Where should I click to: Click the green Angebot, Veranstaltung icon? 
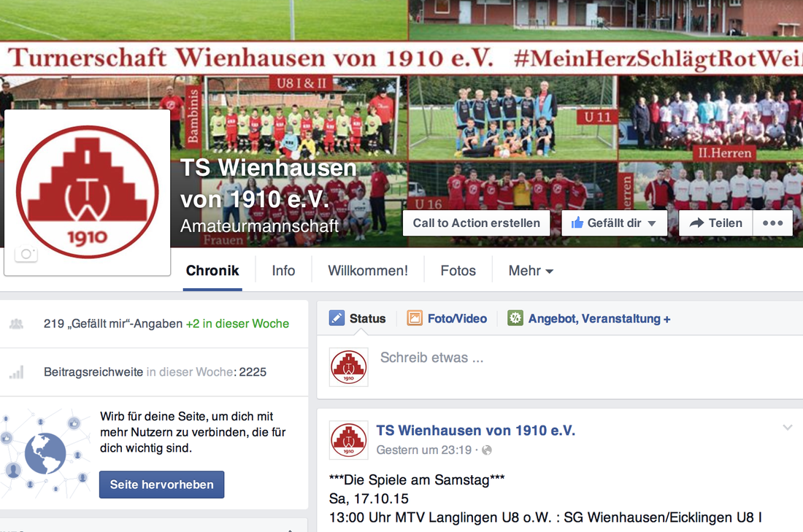(515, 318)
